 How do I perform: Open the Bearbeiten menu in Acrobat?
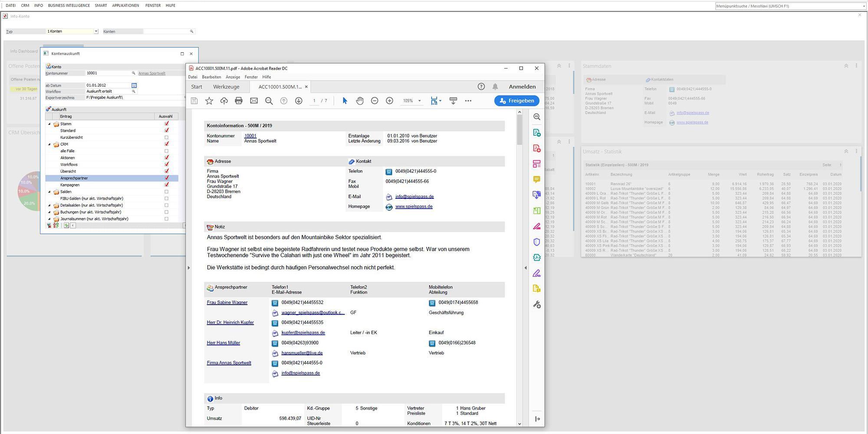point(211,77)
